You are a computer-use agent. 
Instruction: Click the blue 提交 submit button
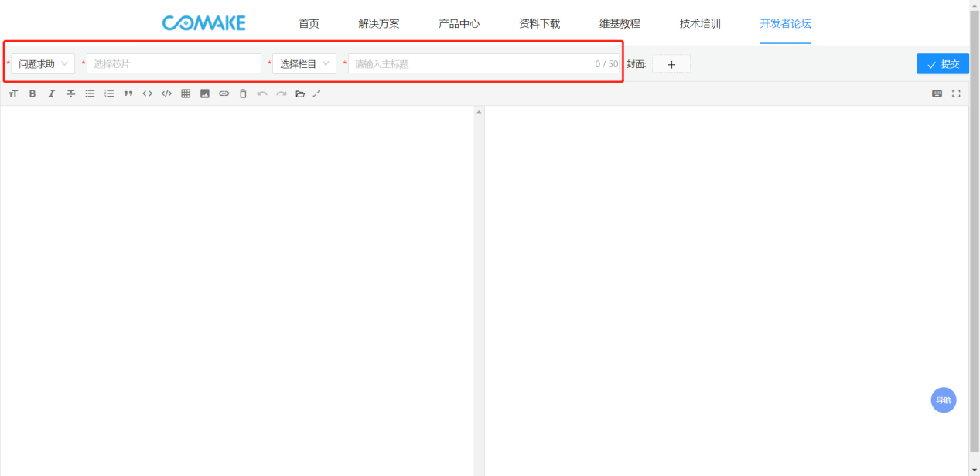coord(942,64)
